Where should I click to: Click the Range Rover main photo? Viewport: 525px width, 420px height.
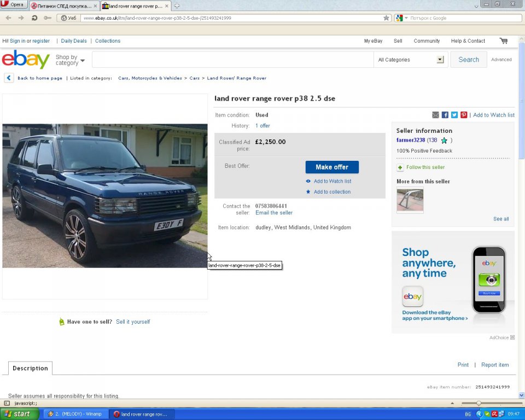click(105, 196)
